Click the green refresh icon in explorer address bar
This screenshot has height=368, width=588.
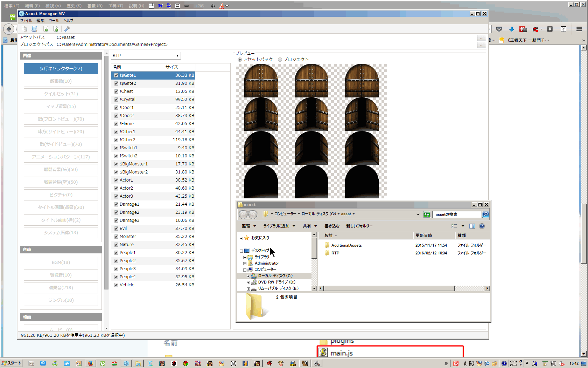(x=427, y=214)
